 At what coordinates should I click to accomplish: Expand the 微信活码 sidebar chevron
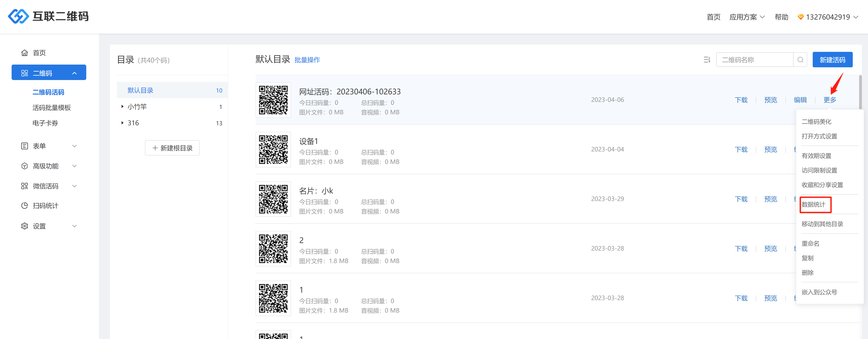(x=74, y=186)
